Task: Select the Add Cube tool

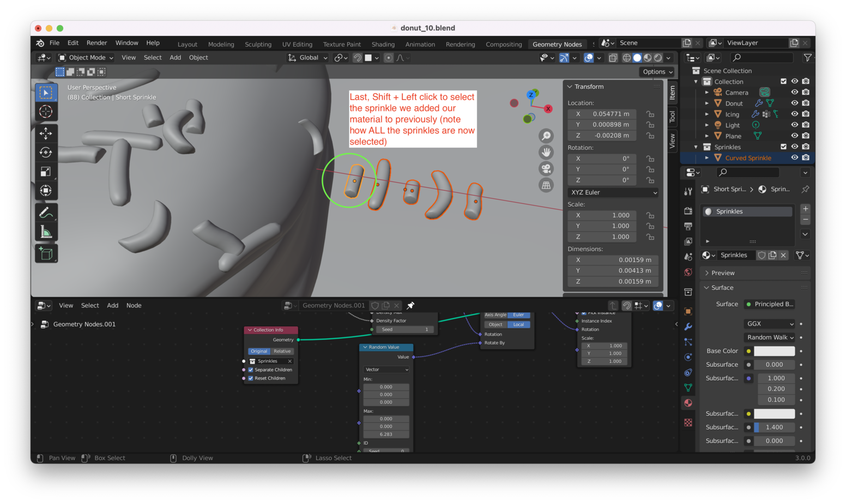Action: pyautogui.click(x=46, y=253)
